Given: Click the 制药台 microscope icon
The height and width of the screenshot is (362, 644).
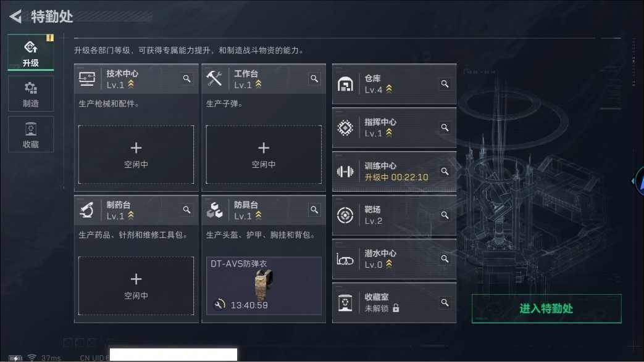Looking at the screenshot, I should click(87, 210).
